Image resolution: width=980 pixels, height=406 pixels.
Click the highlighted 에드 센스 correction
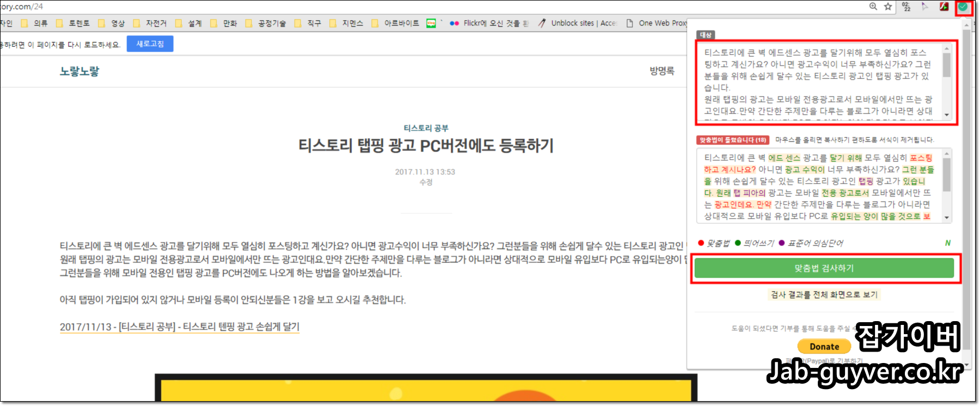pyautogui.click(x=784, y=158)
